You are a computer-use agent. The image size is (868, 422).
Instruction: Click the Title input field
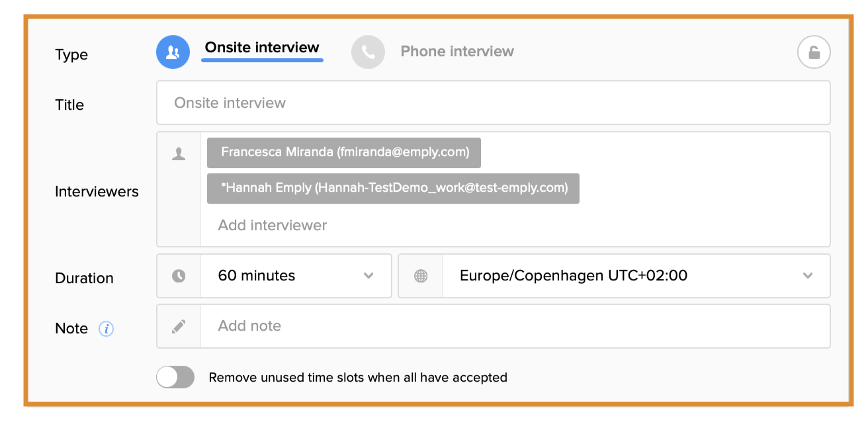click(493, 103)
